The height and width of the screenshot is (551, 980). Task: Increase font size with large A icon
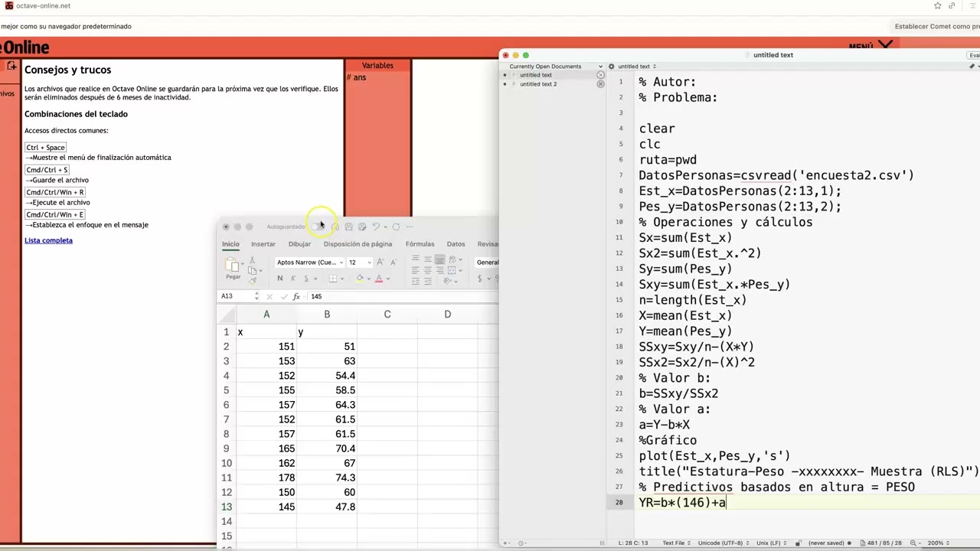(x=381, y=262)
